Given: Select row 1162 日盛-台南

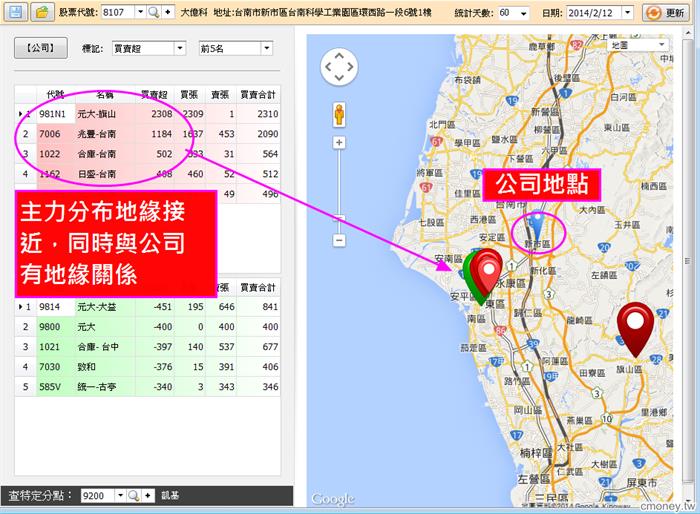Looking at the screenshot, I should (147, 174).
